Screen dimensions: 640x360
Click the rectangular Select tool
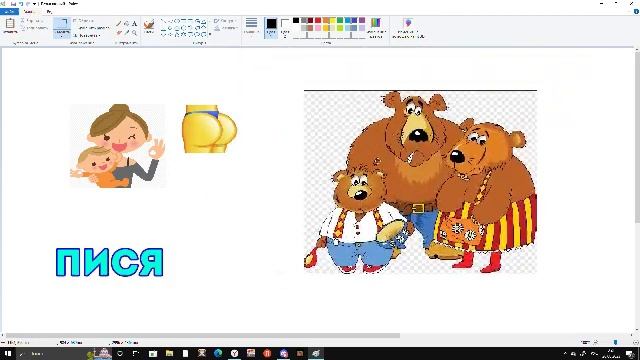(62, 24)
